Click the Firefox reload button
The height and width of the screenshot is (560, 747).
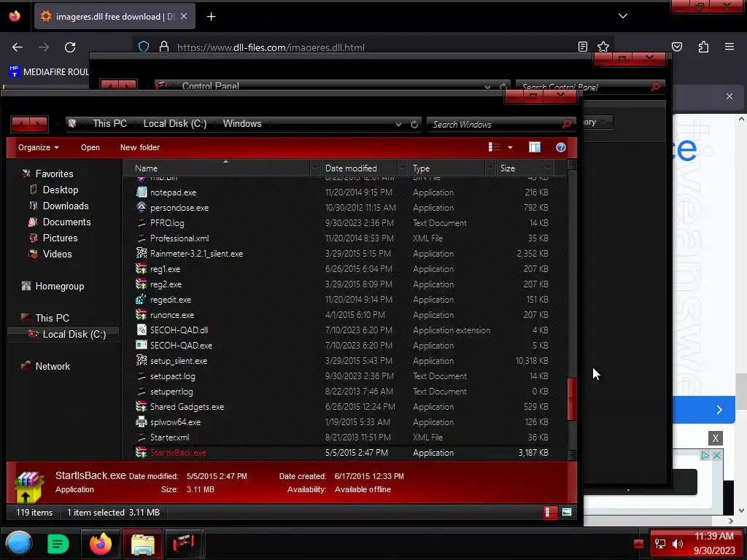click(70, 47)
